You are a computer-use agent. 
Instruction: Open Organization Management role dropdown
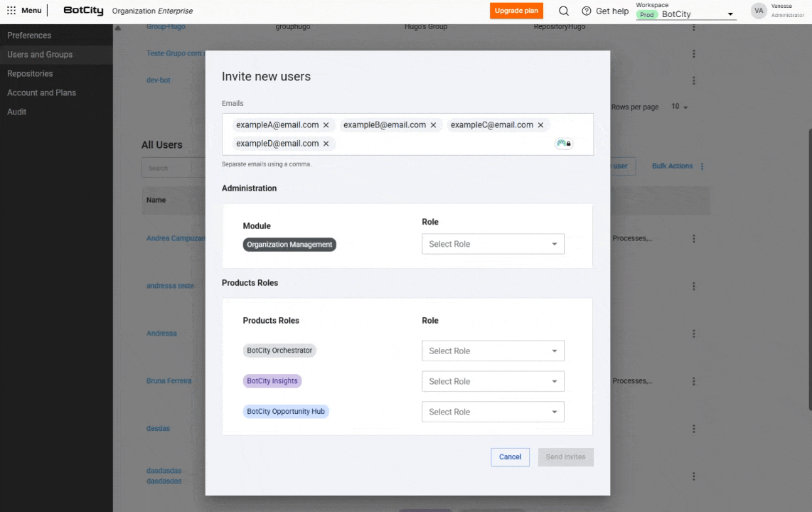[493, 244]
